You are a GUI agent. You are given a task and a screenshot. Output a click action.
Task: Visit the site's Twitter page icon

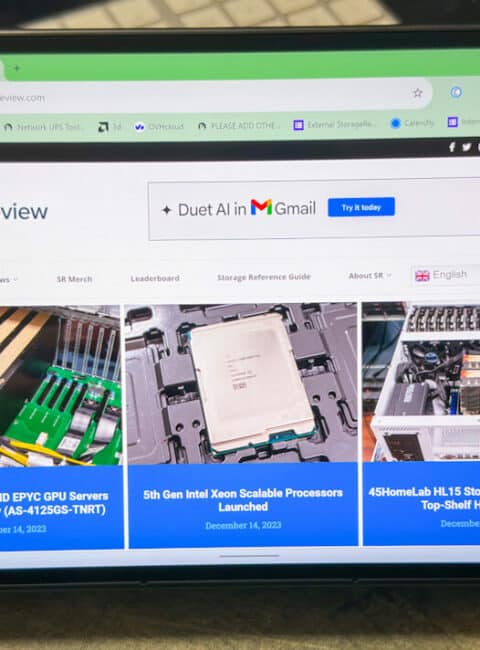tap(466, 147)
